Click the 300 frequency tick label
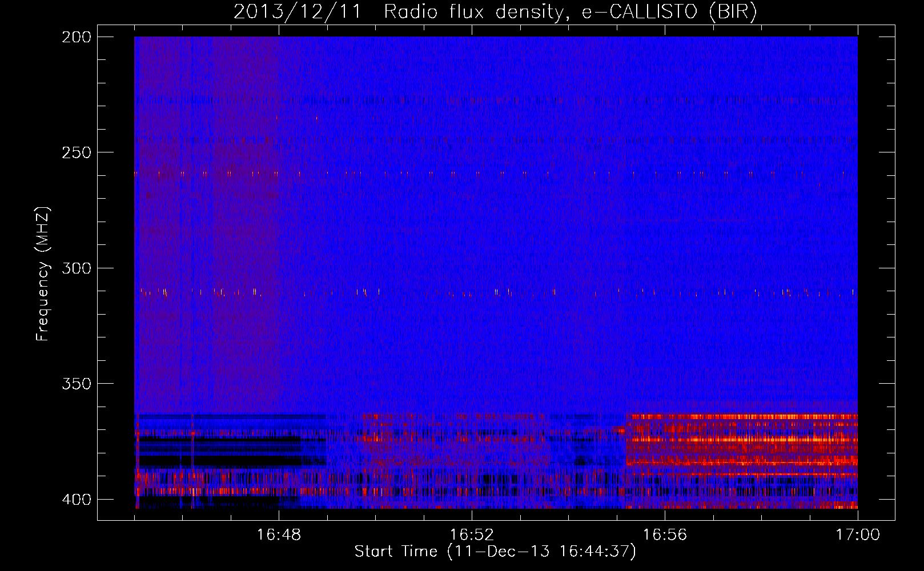 pyautogui.click(x=76, y=268)
